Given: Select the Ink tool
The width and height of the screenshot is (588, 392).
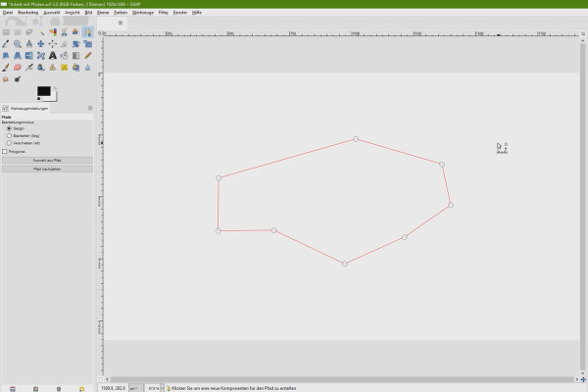Looking at the screenshot, I should coord(41,68).
